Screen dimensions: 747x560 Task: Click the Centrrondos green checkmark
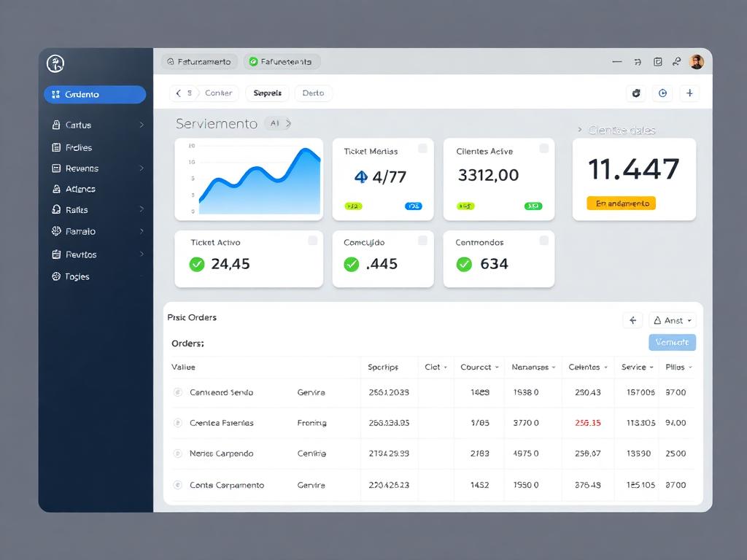tap(464, 264)
